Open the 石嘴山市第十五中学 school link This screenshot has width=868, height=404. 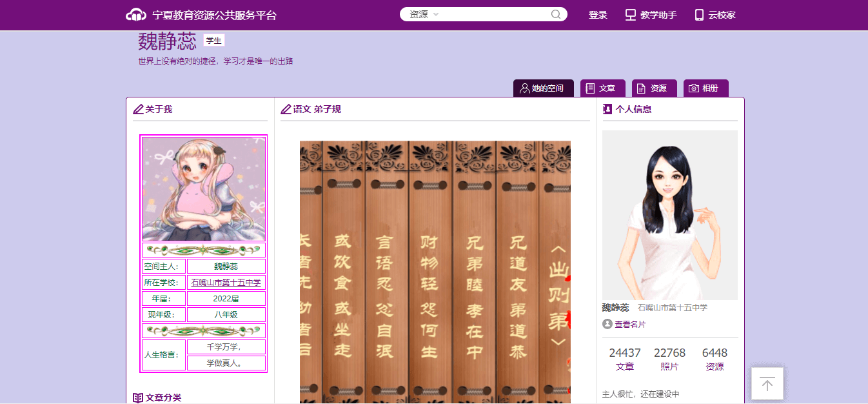click(x=226, y=283)
